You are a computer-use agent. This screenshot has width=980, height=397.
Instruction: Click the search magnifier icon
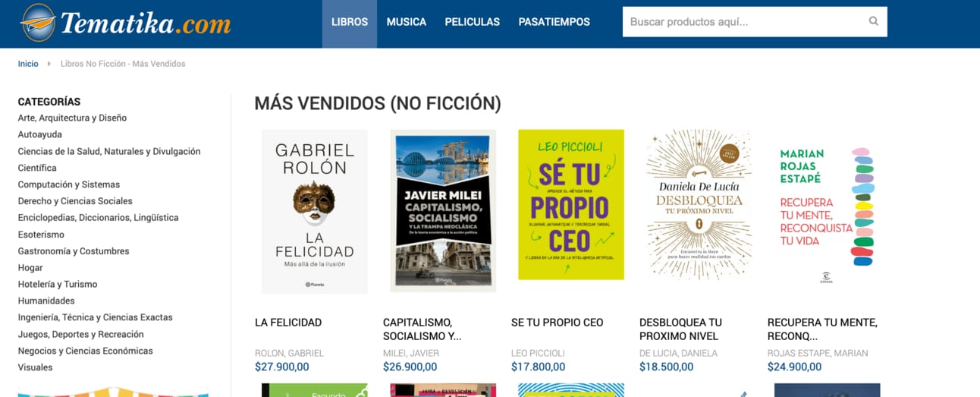coord(874,22)
